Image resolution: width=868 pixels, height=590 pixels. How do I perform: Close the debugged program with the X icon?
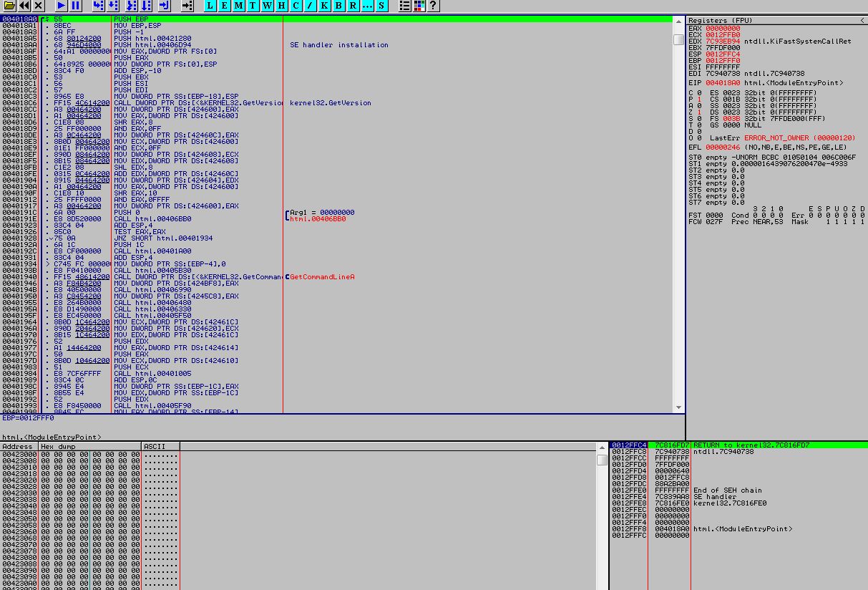[39, 6]
